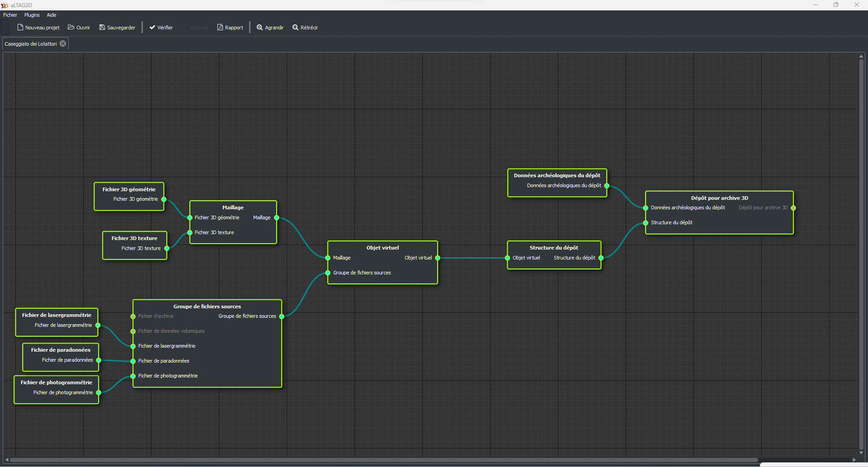This screenshot has width=868, height=467.
Task: Click Fichier d'archive input port
Action: point(133,316)
